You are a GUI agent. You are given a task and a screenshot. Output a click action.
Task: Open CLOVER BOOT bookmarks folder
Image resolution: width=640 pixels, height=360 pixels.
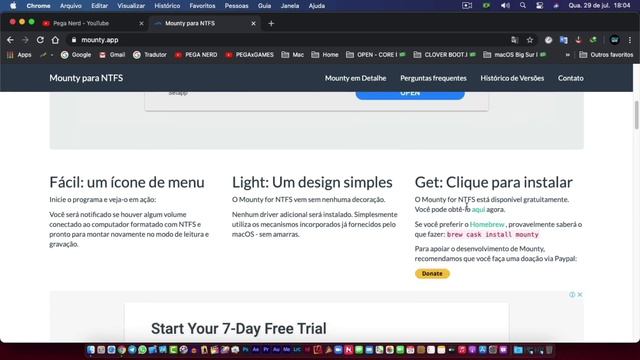[x=444, y=55]
